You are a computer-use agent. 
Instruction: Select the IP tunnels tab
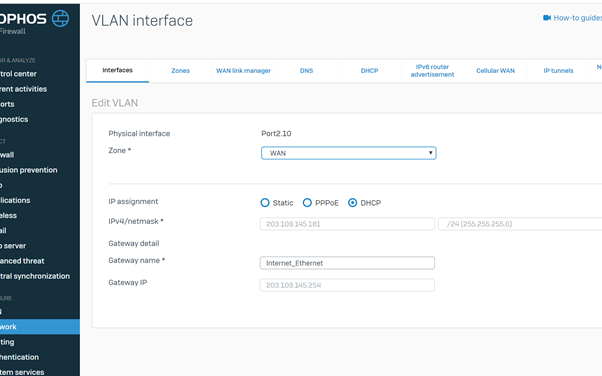pyautogui.click(x=558, y=71)
